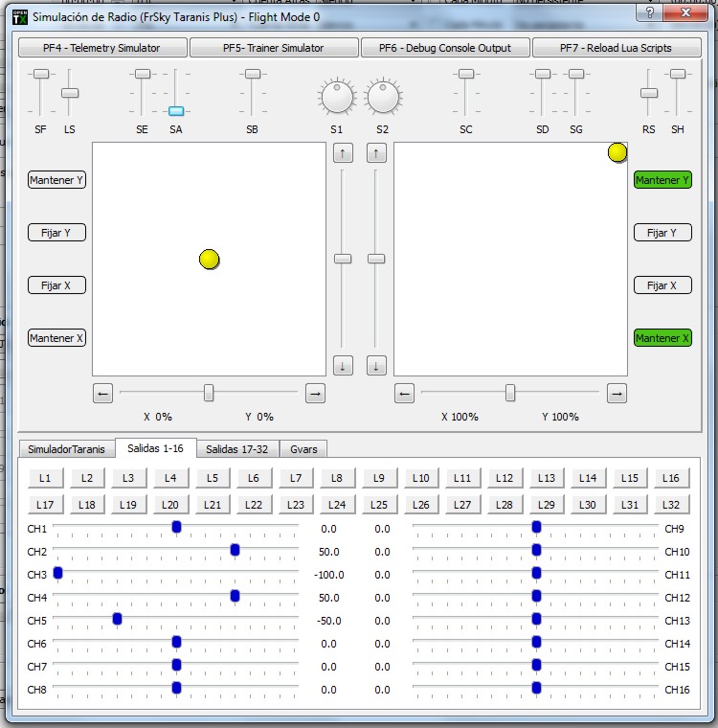Open the PF5 Trainer Simulator
718x728 pixels.
(274, 48)
